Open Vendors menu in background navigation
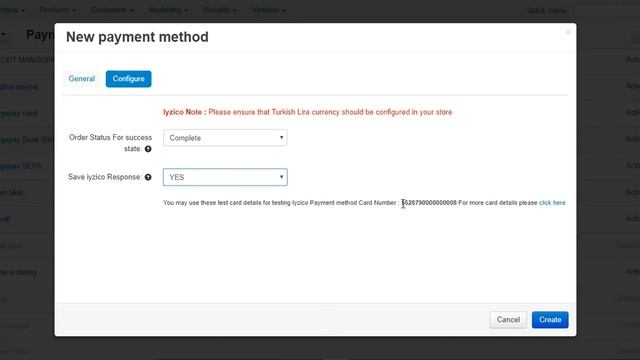The height and width of the screenshot is (360, 640). (x=269, y=10)
